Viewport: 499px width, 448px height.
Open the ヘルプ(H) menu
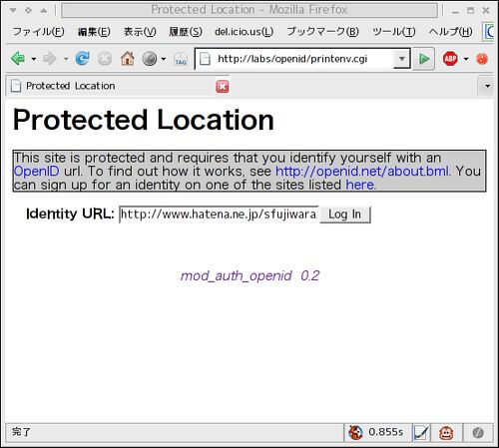450,32
